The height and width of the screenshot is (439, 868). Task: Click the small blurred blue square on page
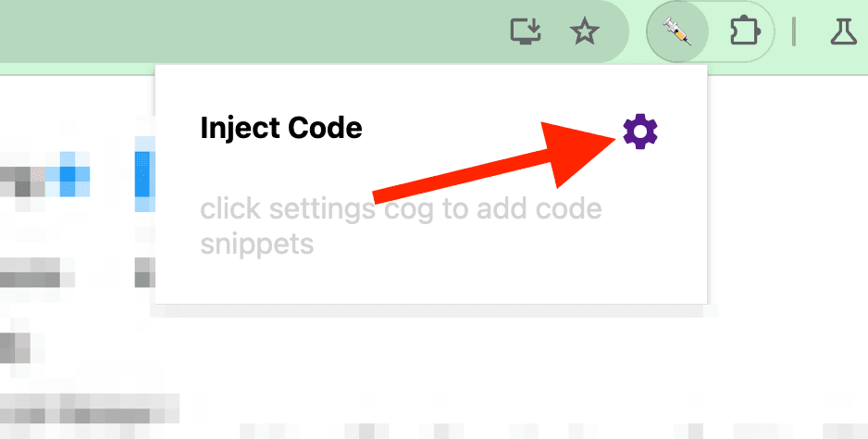(x=67, y=175)
